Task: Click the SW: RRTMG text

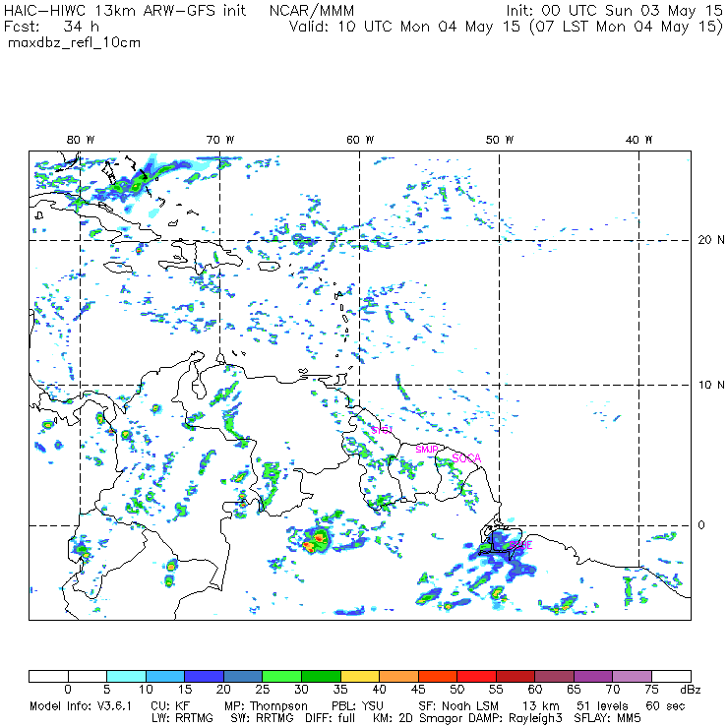Action: tap(263, 718)
